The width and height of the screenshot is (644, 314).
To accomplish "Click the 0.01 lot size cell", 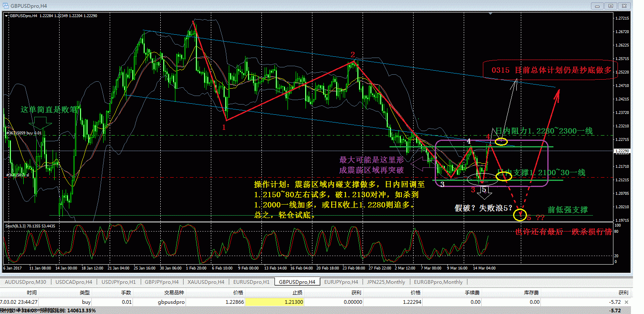I will (127, 302).
